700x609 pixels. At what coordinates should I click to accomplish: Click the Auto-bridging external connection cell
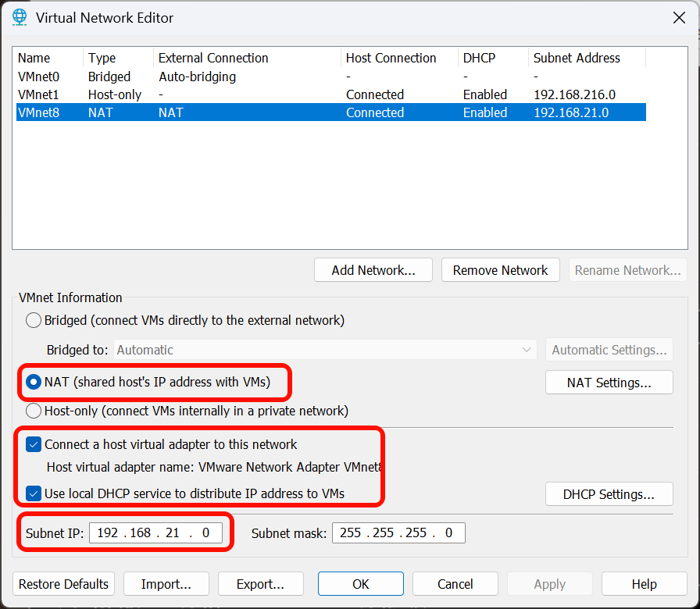pos(198,77)
